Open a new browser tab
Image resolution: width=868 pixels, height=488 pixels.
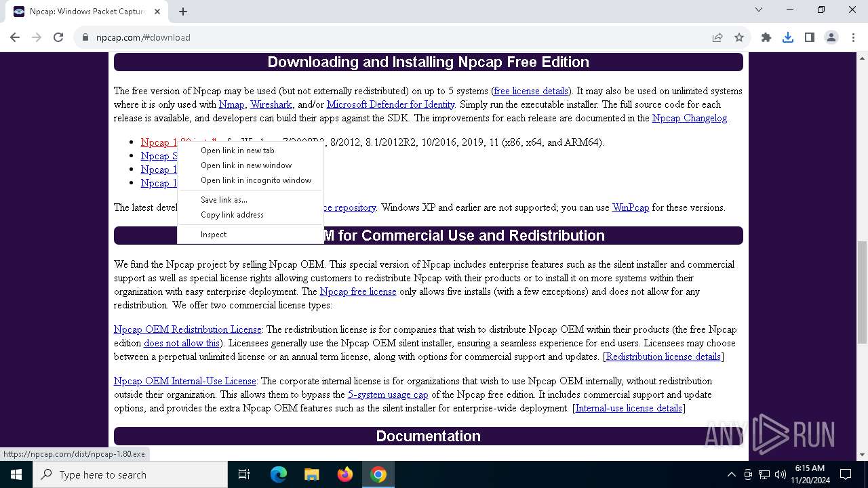click(x=183, y=11)
